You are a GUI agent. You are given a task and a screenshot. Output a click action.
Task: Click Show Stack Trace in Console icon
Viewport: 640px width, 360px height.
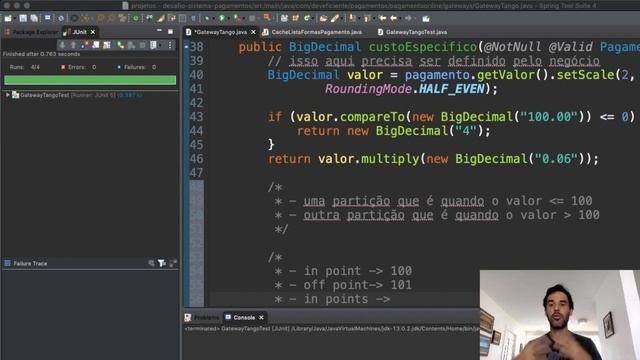pyautogui.click(x=151, y=263)
